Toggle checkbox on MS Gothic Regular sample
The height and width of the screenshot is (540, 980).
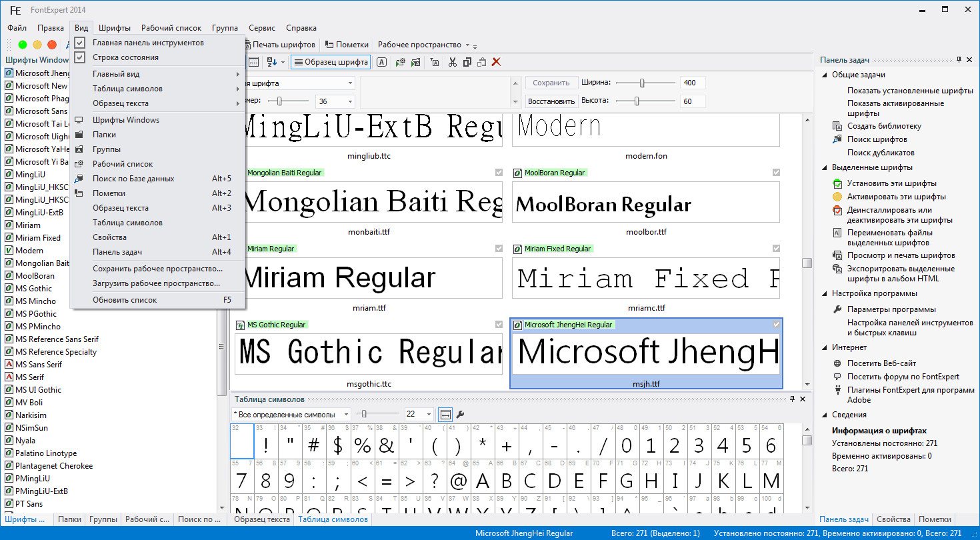(499, 325)
